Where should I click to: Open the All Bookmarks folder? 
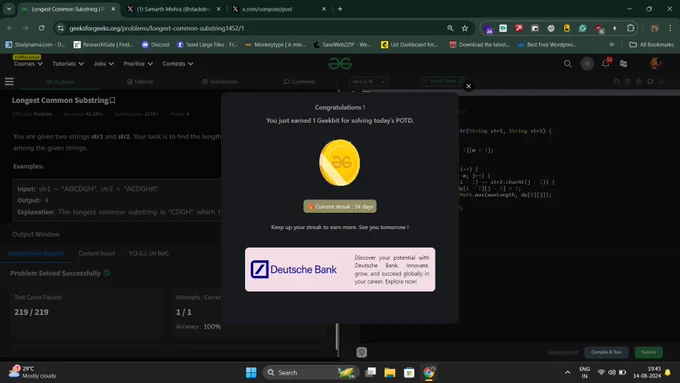tap(651, 45)
